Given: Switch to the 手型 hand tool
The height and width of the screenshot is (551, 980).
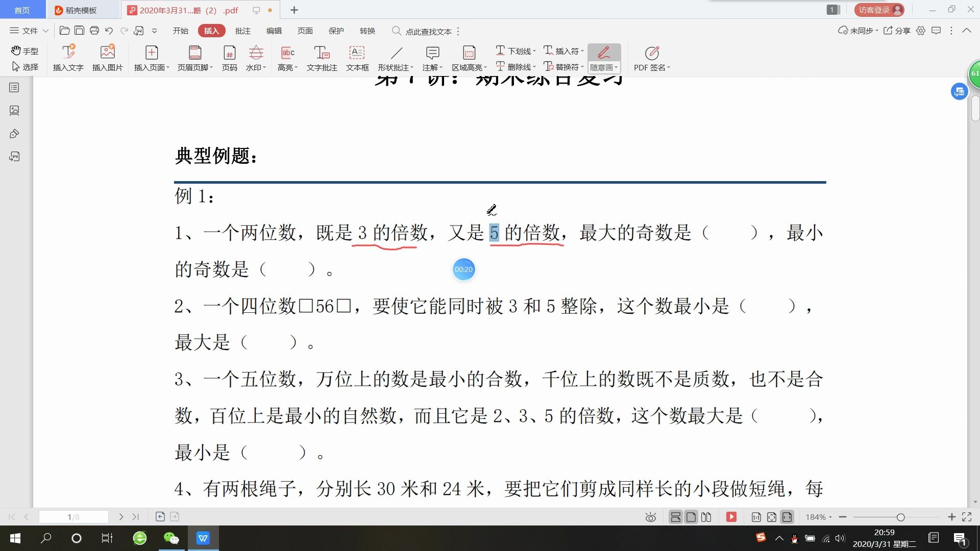Looking at the screenshot, I should [x=24, y=50].
